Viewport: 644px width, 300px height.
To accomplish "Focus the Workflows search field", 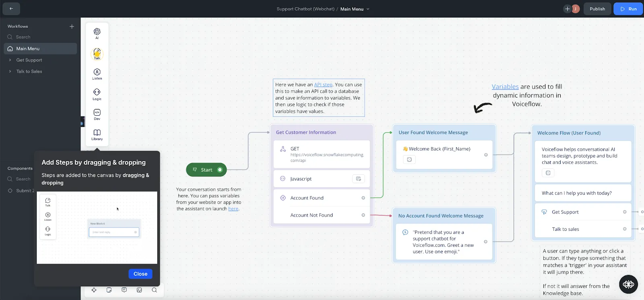I will [x=40, y=37].
